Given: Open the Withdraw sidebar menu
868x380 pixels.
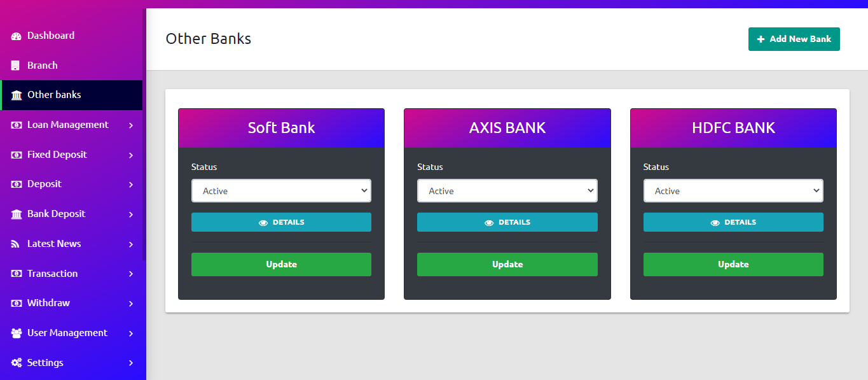Looking at the screenshot, I should coord(48,303).
